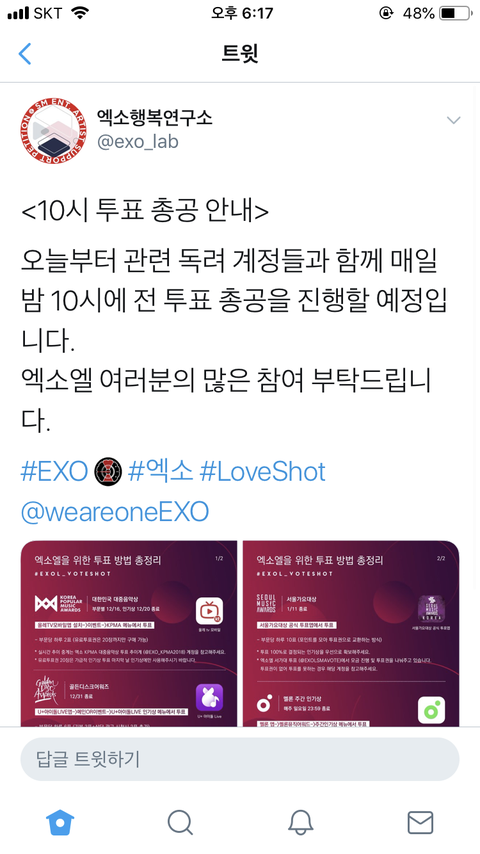Open the #EXO hashtag link

click(54, 472)
